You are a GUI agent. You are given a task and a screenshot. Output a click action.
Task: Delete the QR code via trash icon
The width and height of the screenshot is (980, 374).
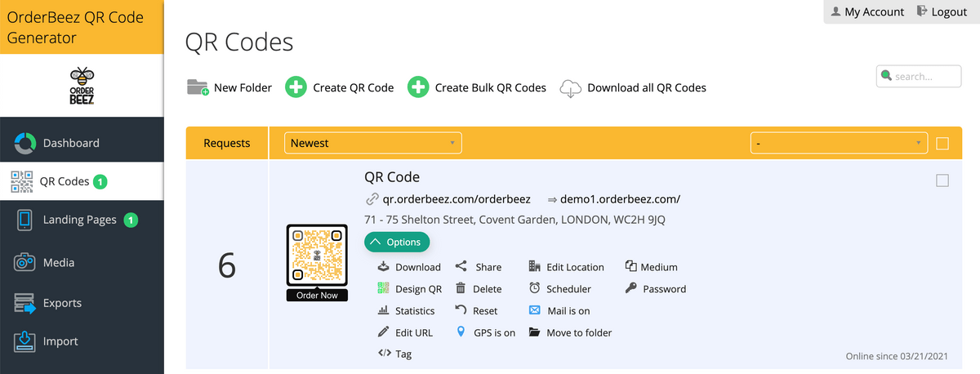coord(461,288)
